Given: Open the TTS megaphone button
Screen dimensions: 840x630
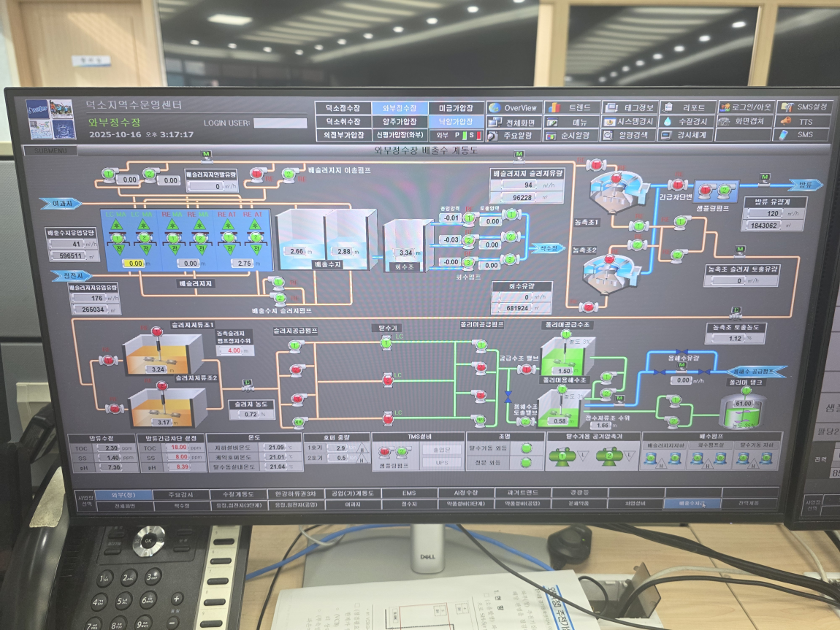Looking at the screenshot, I should pos(803,121).
